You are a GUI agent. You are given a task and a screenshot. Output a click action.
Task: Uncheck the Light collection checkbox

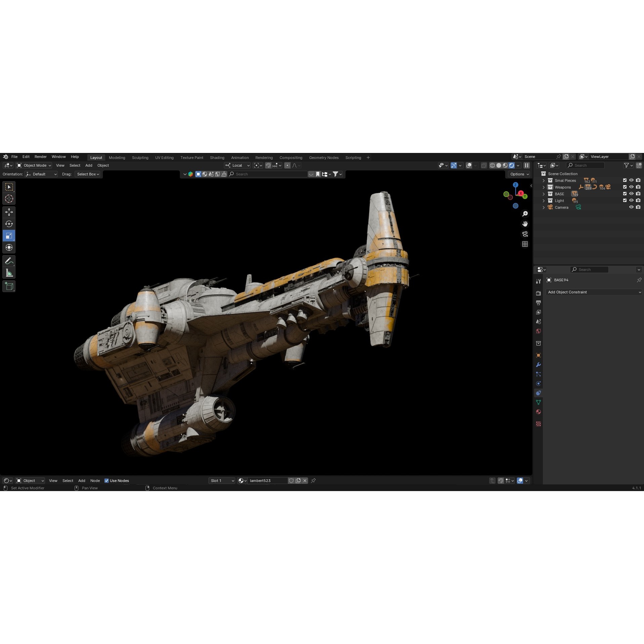coord(625,201)
